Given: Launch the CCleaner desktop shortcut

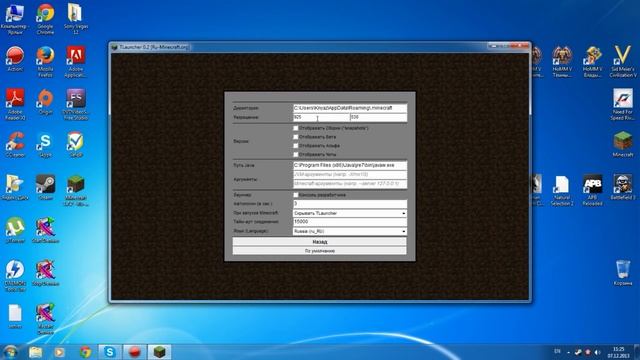Looking at the screenshot, I should coord(15,145).
